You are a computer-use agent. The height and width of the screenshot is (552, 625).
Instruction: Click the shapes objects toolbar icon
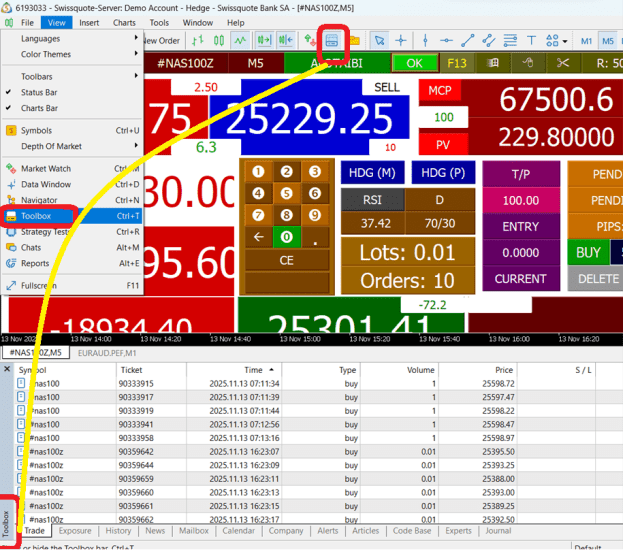(x=552, y=40)
